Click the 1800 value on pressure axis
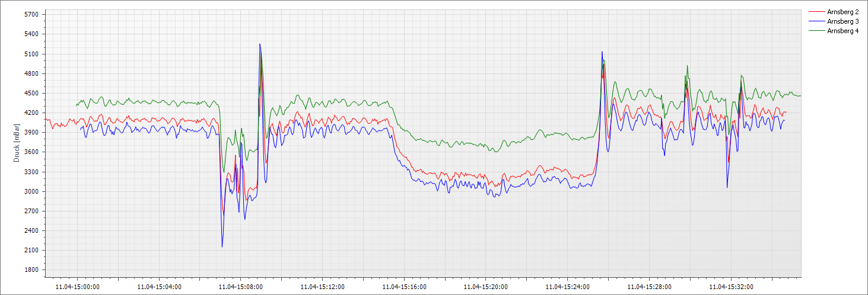Viewport: 868px width, 295px height. click(x=30, y=270)
